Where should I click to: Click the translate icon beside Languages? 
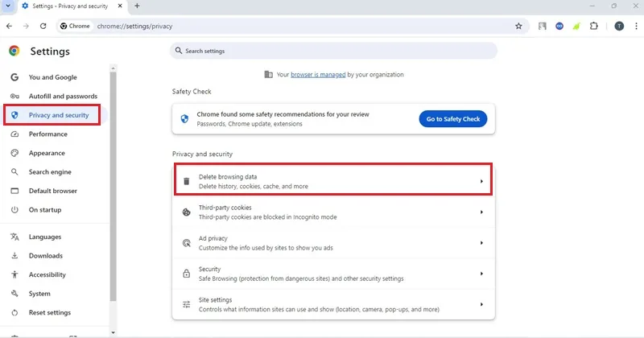pos(14,237)
